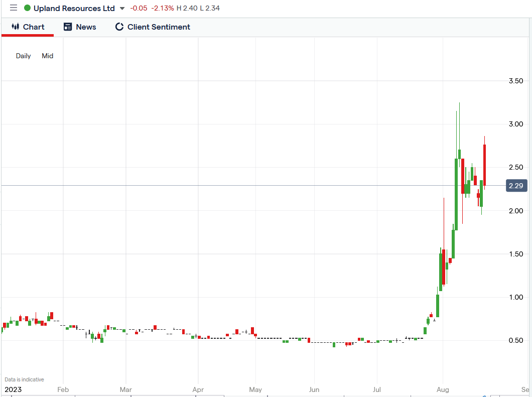Image resolution: width=532 pixels, height=397 pixels.
Task: Click the Feb date axis label
Action: 63,389
